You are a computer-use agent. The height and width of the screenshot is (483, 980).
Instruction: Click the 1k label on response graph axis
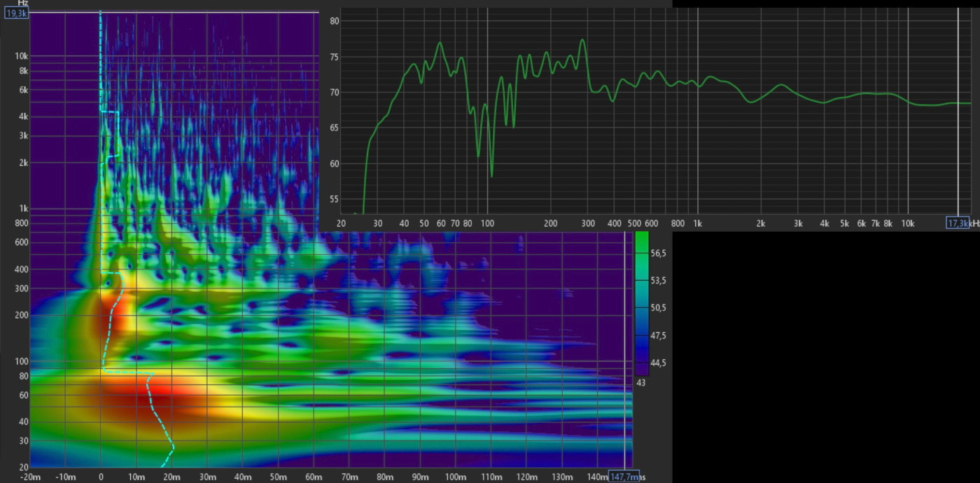(x=697, y=223)
